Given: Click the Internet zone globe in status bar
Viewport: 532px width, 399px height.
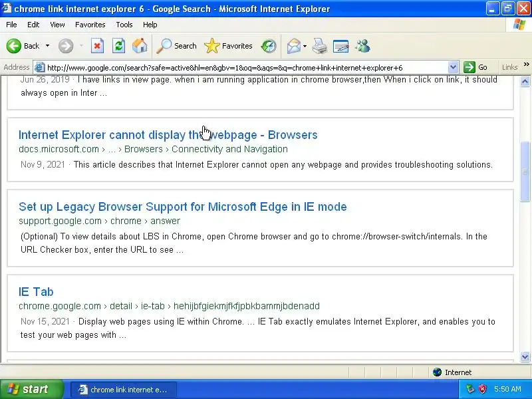Looking at the screenshot, I should pyautogui.click(x=437, y=372).
